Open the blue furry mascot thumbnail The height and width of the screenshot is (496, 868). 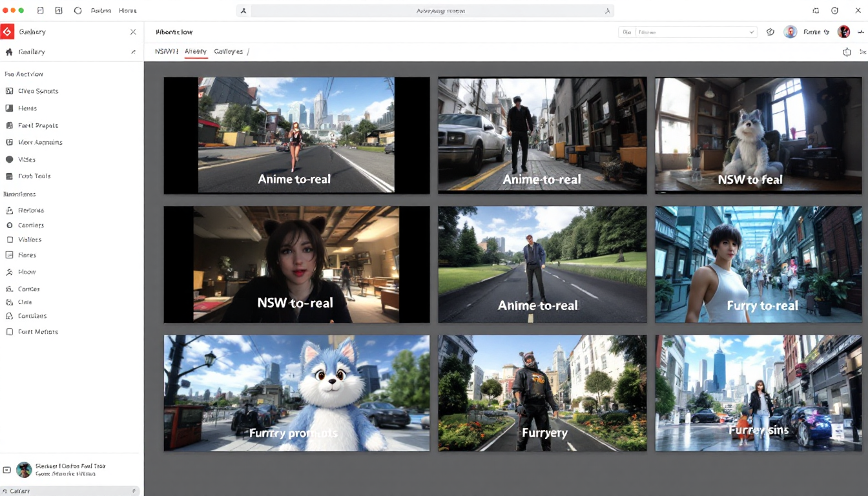point(296,393)
